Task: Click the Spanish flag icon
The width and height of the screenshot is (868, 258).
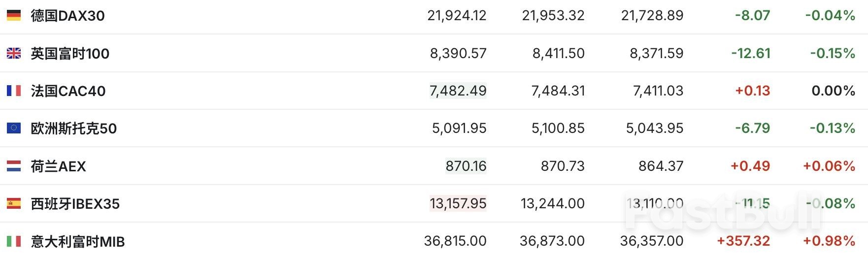Action: (x=14, y=203)
